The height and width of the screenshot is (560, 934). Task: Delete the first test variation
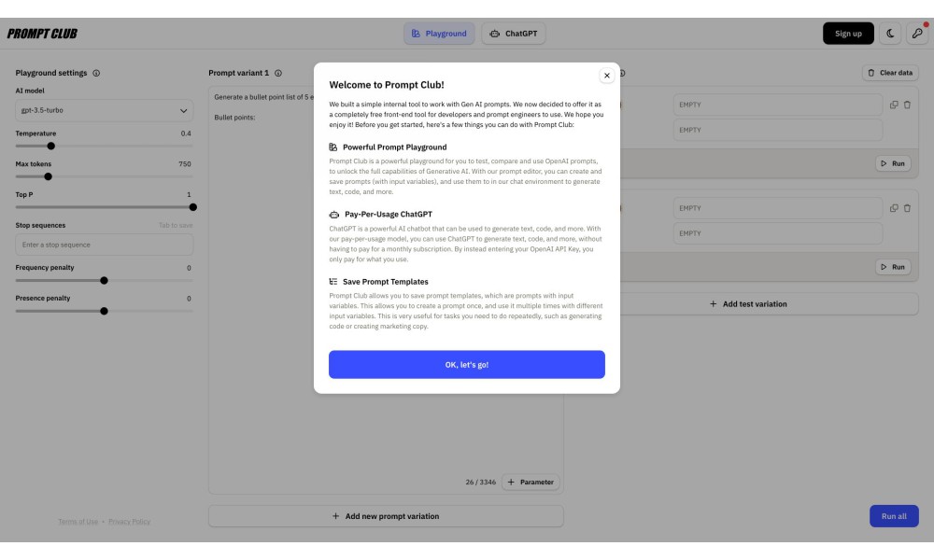[x=907, y=105]
